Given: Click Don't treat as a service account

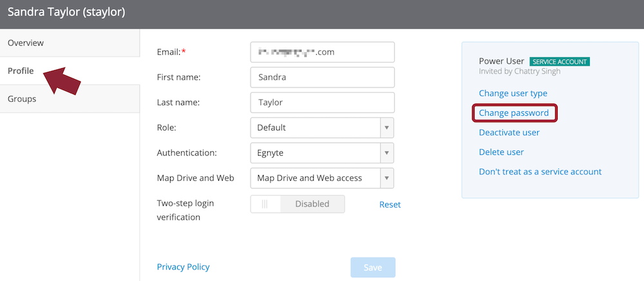Looking at the screenshot, I should 540,172.
